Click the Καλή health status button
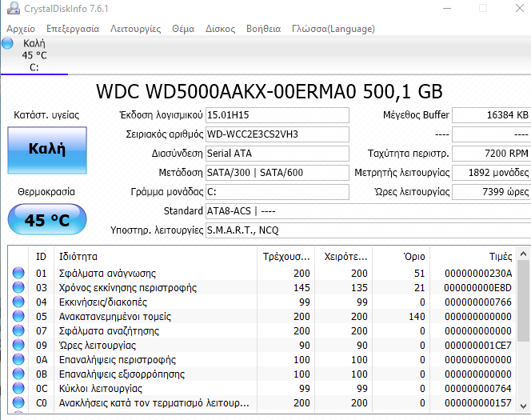 (x=47, y=150)
